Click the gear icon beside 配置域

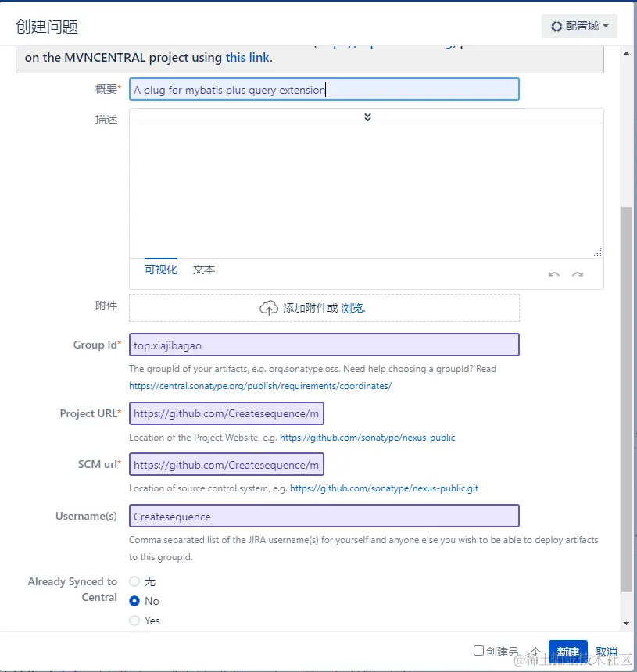coord(556,27)
